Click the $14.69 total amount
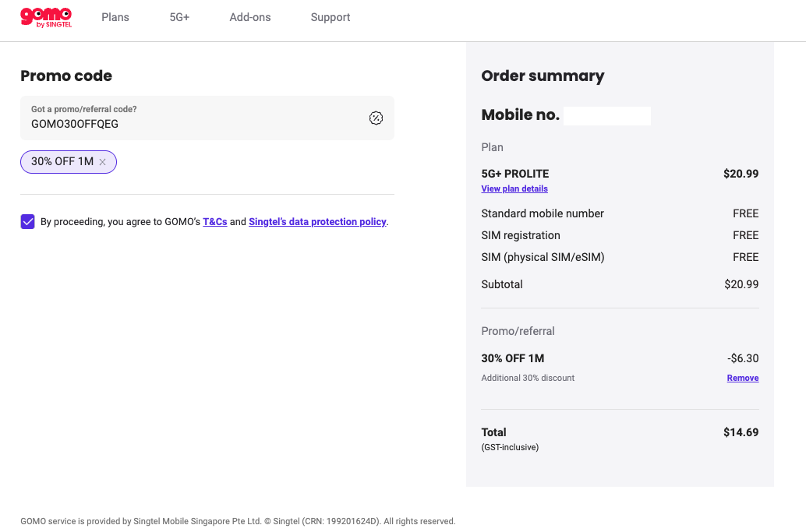This screenshot has height=532, width=806. pos(741,432)
